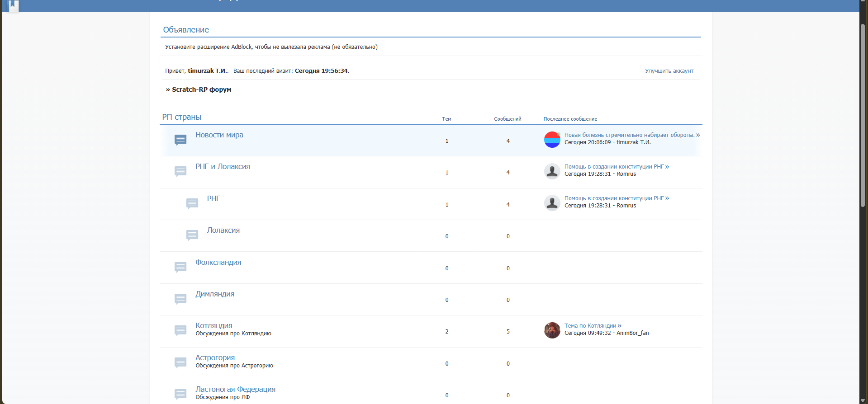Open Anim8or_fan avatar in Котляндия row
Image resolution: width=868 pixels, height=404 pixels.
pos(552,330)
